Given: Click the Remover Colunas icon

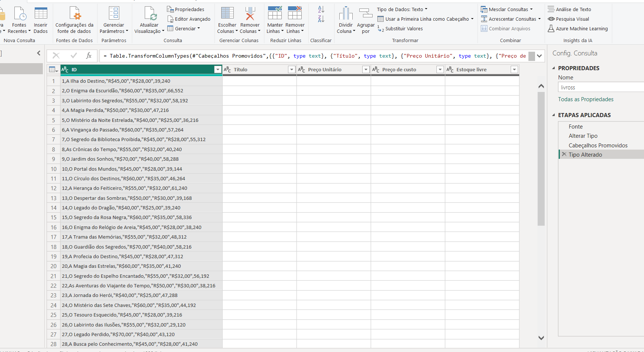Looking at the screenshot, I should tap(250, 13).
